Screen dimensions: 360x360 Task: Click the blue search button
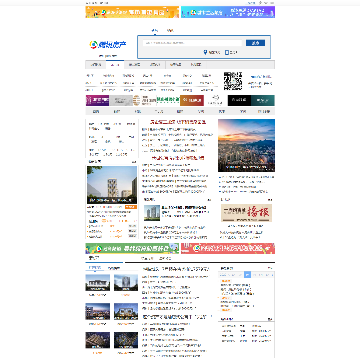coord(255,43)
